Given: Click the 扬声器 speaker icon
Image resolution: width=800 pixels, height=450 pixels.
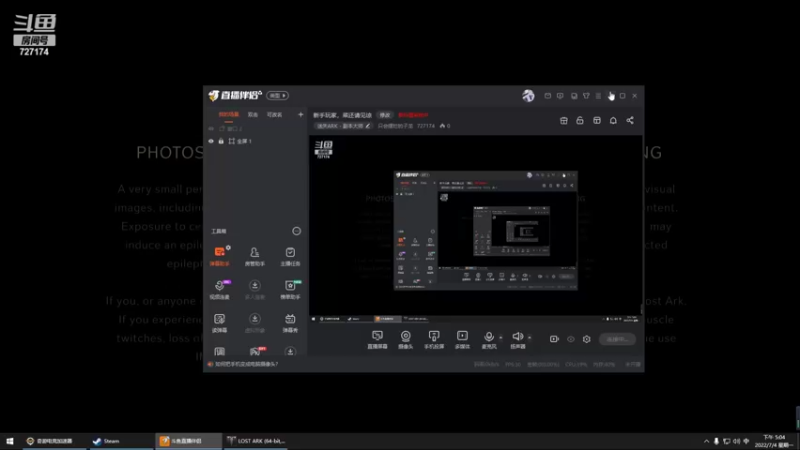Looking at the screenshot, I should click(x=517, y=339).
